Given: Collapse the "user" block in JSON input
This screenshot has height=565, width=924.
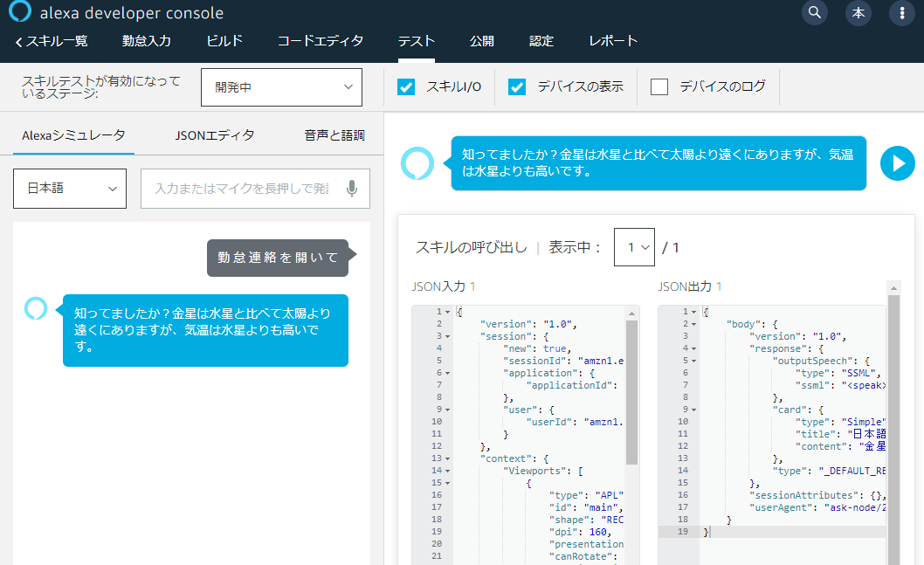Looking at the screenshot, I should pos(448,410).
